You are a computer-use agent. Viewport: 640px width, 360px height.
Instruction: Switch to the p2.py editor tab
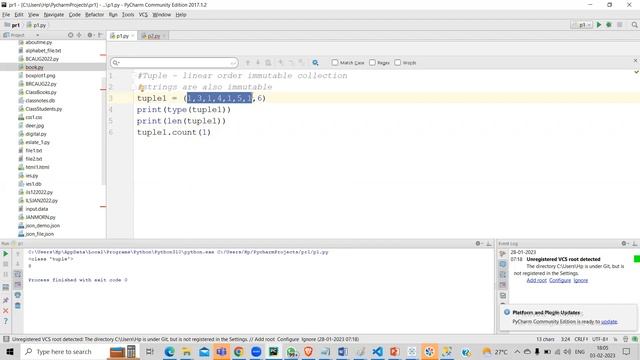(153, 36)
